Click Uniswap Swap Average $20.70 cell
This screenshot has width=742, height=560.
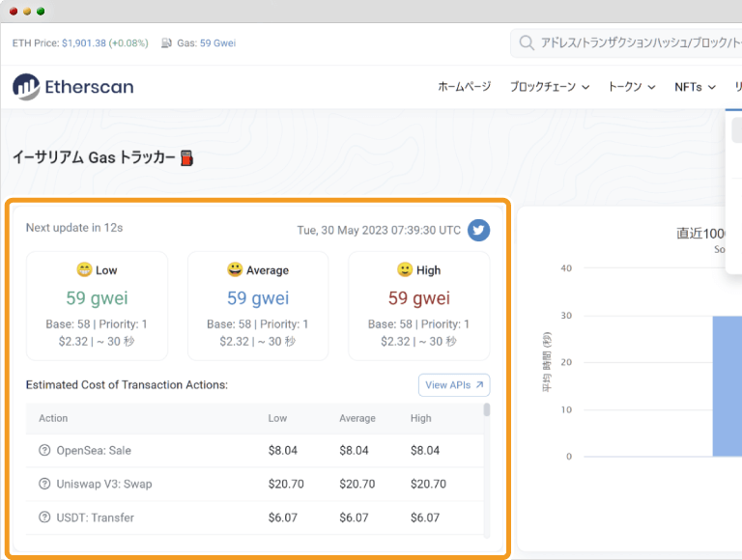click(357, 484)
